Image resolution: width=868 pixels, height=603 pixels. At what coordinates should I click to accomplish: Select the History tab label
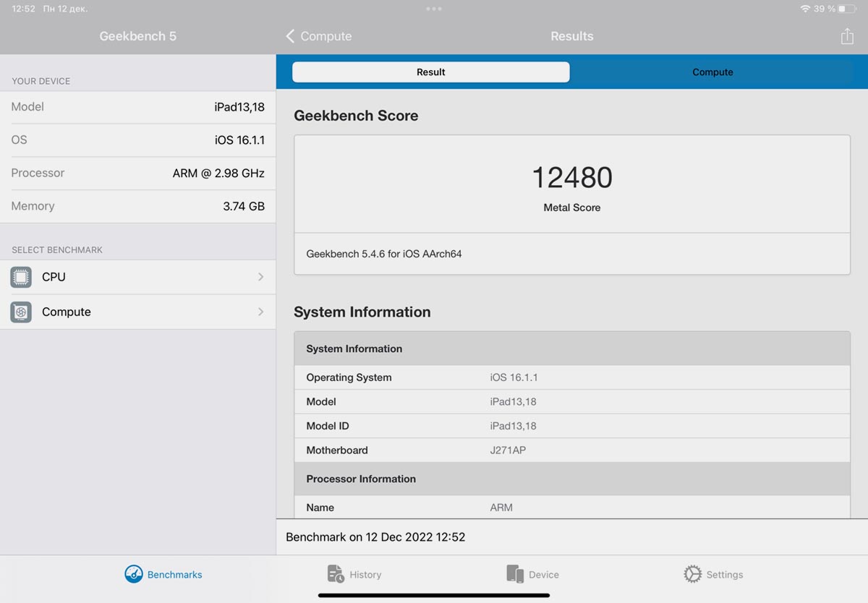pos(365,575)
